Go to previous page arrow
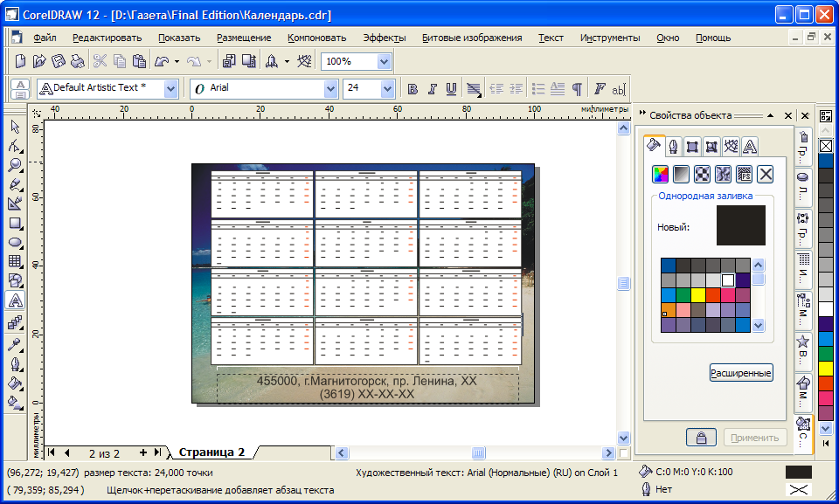Screen dimensions: 839x504 click(x=67, y=452)
